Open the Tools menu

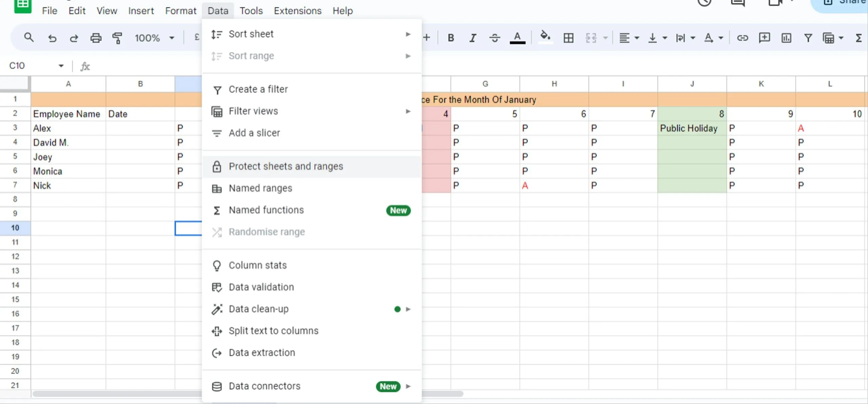click(251, 11)
